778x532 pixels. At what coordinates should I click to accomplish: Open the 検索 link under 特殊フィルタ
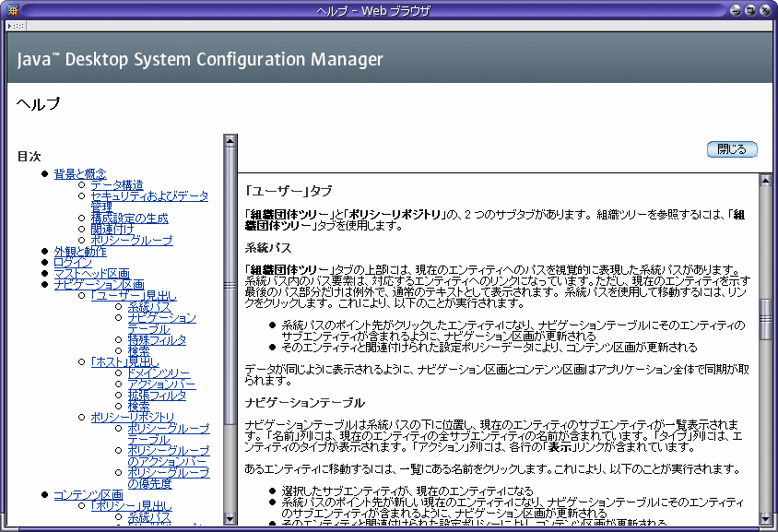point(138,351)
